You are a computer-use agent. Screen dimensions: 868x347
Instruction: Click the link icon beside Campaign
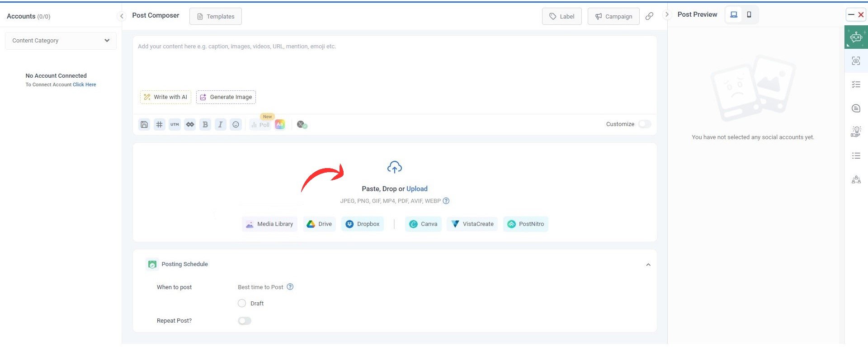(649, 16)
